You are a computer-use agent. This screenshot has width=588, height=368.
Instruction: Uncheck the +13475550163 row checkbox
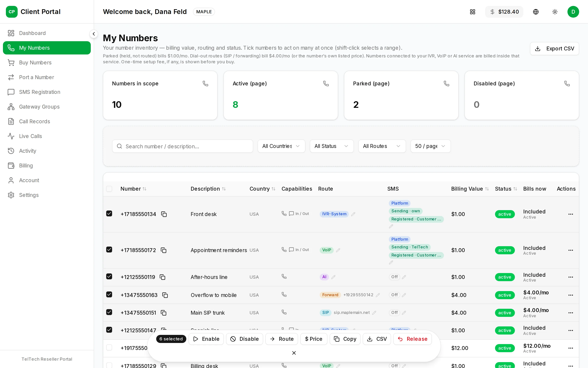[x=109, y=295]
